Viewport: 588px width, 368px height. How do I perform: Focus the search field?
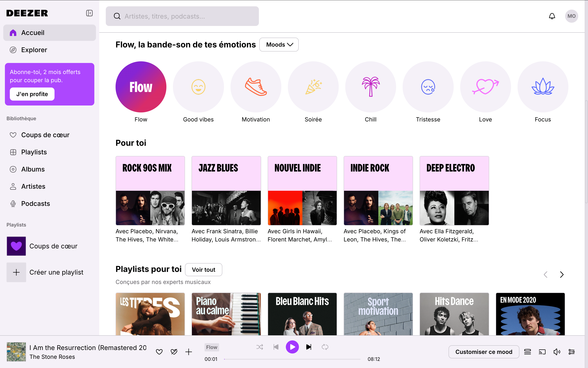coord(182,16)
